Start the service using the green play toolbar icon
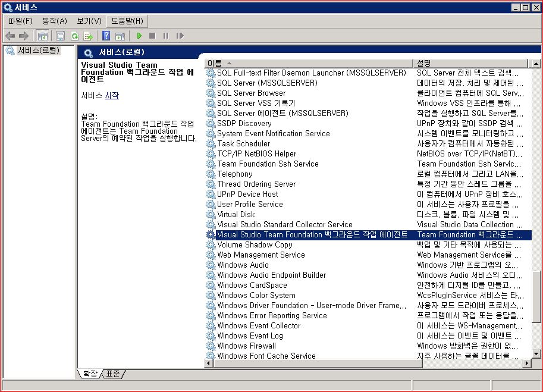The width and height of the screenshot is (543, 392). 139,36
